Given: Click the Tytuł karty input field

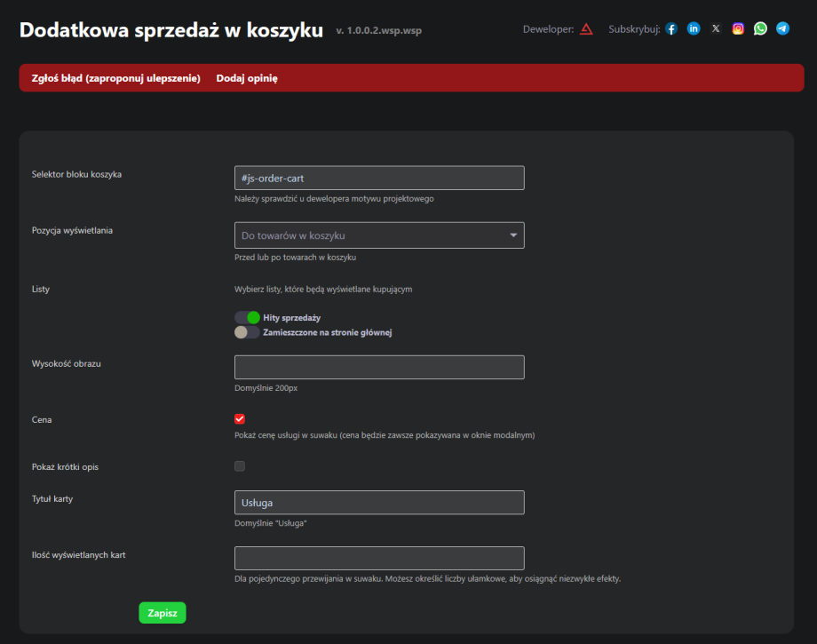Looking at the screenshot, I should click(x=379, y=503).
